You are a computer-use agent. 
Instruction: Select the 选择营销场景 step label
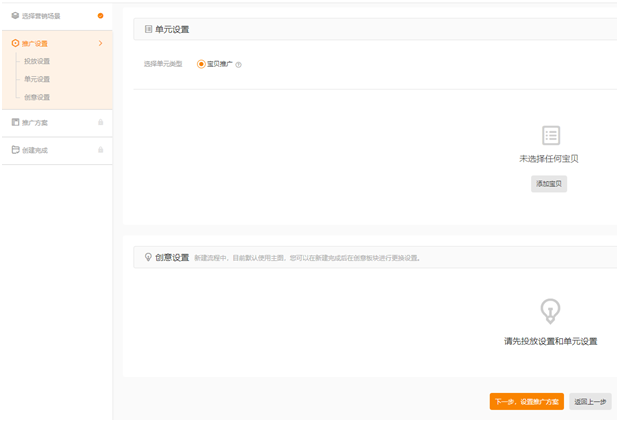[42, 16]
